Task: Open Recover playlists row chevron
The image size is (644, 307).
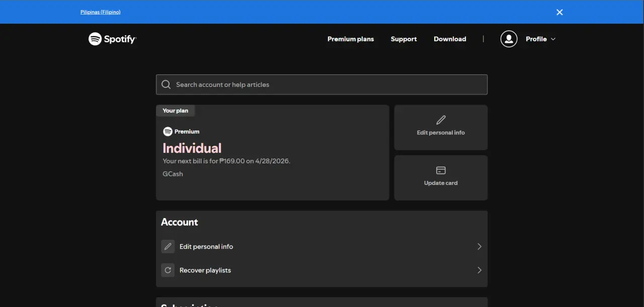Action: click(x=479, y=270)
